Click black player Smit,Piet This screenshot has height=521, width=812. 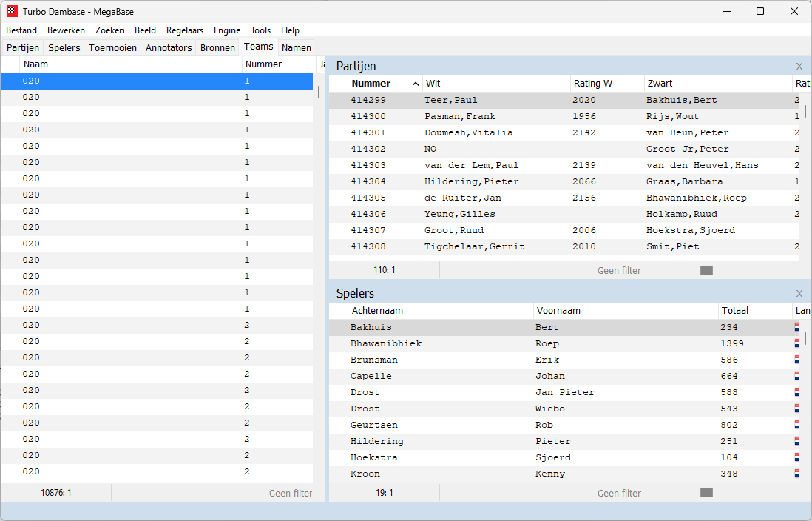click(x=672, y=246)
